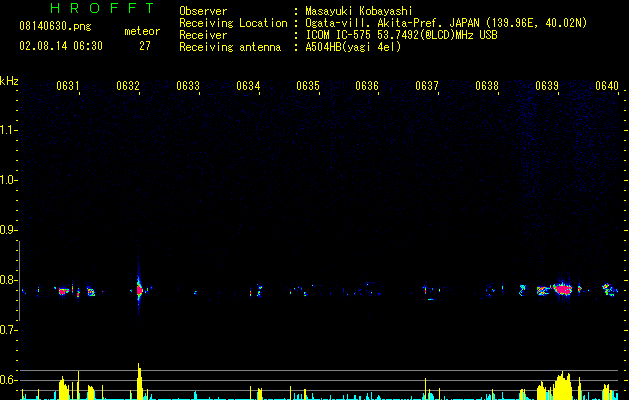This screenshot has height=400, width=629.
Task: Click the meteor label
Action: pyautogui.click(x=142, y=31)
